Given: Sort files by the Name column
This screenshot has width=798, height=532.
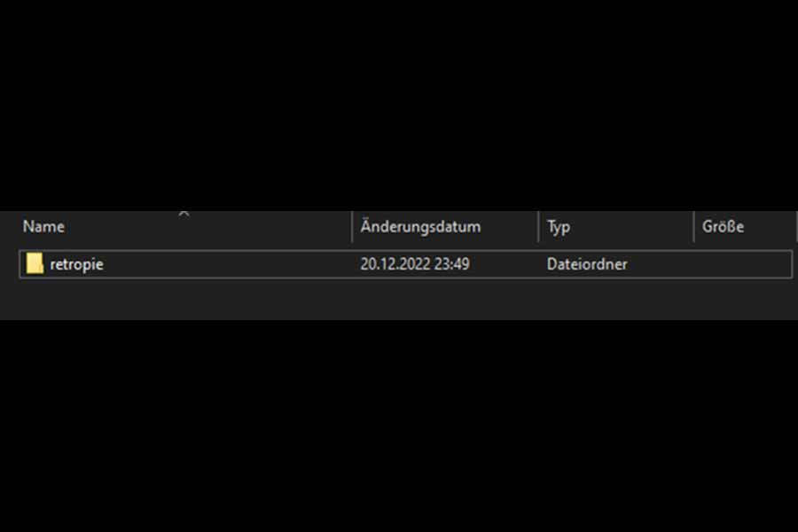Looking at the screenshot, I should click(43, 227).
